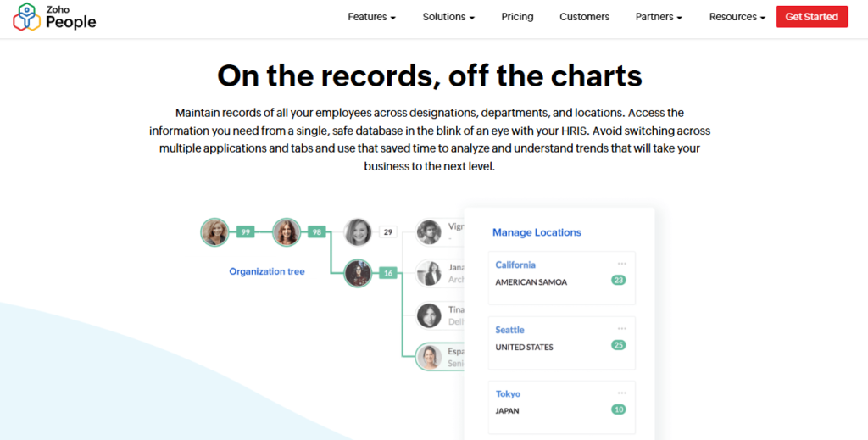
Task: Select the Vign employee avatar
Action: click(428, 232)
